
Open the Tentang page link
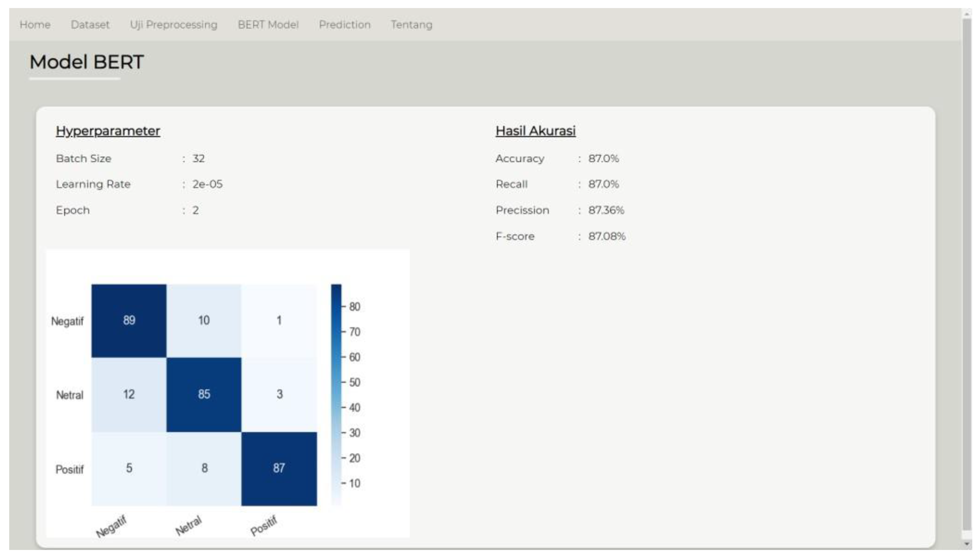411,25
